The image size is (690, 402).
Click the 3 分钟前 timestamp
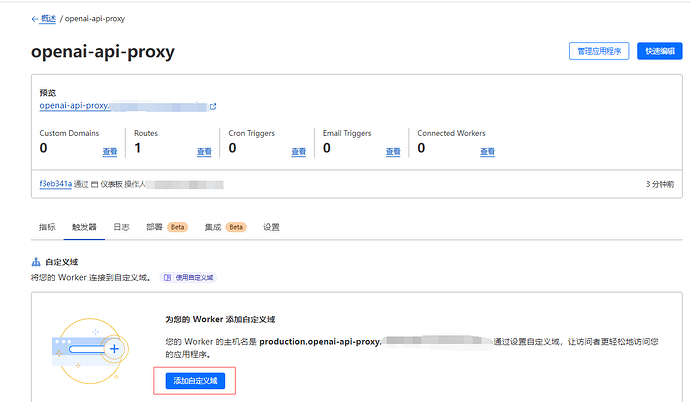coord(660,184)
